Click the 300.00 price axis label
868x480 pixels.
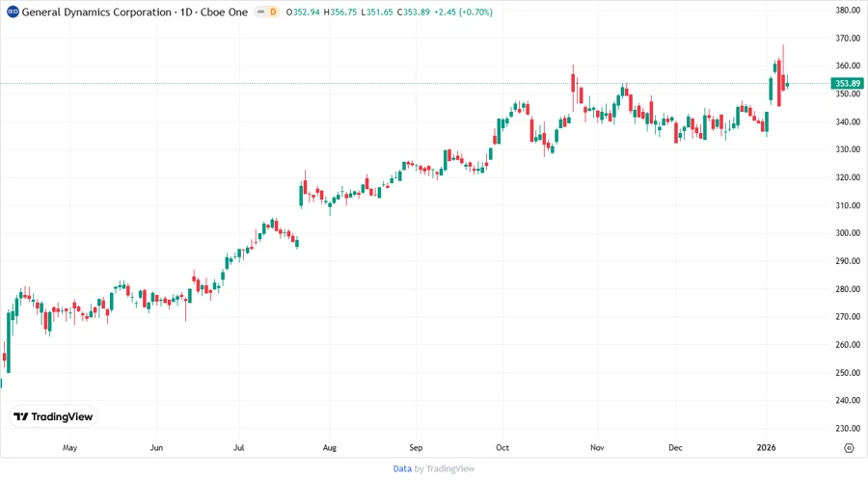coord(848,233)
